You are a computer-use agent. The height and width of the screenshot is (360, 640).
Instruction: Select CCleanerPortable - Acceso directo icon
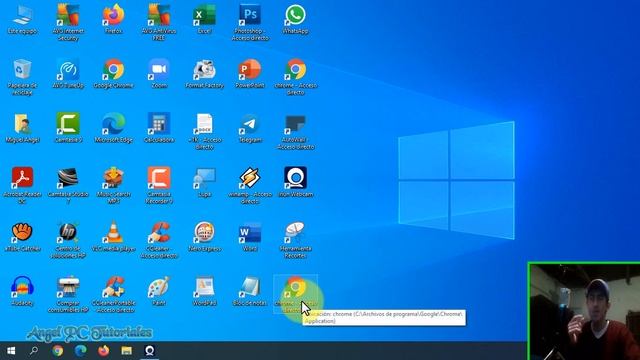[x=113, y=294]
